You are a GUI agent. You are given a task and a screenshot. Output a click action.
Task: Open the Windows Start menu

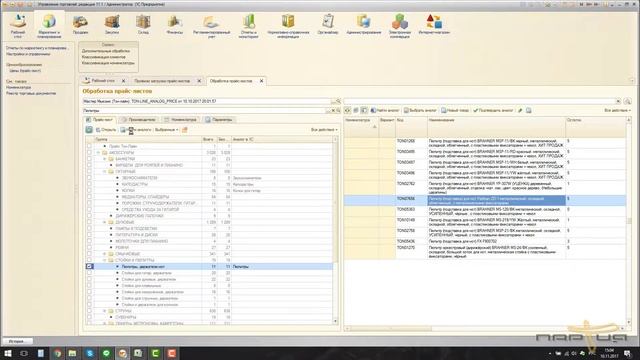(8, 353)
